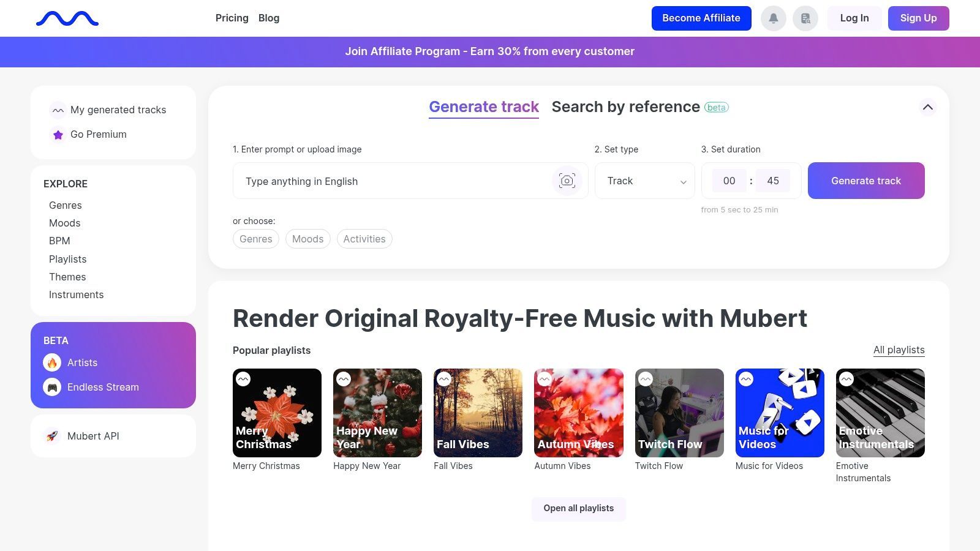The image size is (980, 551).
Task: Collapse the generator panel with chevron
Action: tap(928, 107)
